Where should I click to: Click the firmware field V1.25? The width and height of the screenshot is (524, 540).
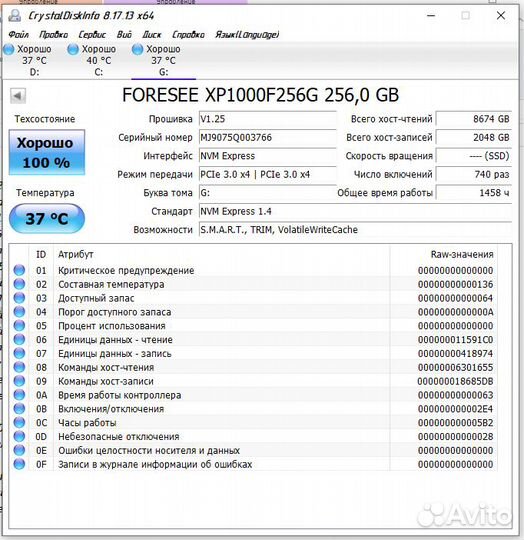click(x=268, y=119)
